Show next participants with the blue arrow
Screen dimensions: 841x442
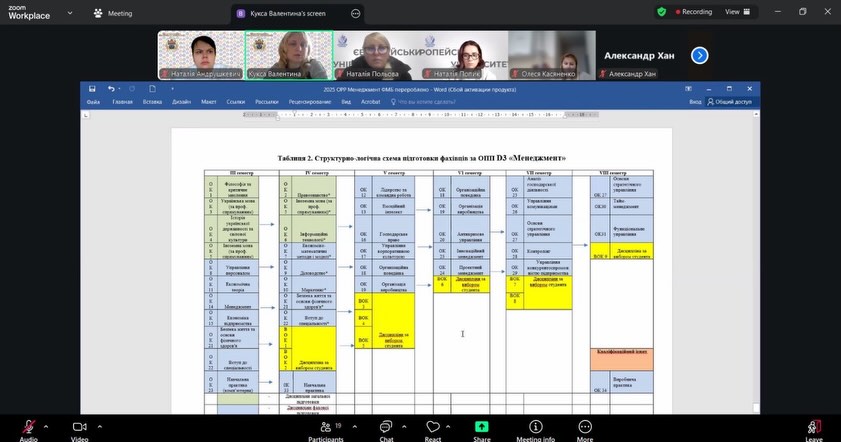(x=700, y=56)
